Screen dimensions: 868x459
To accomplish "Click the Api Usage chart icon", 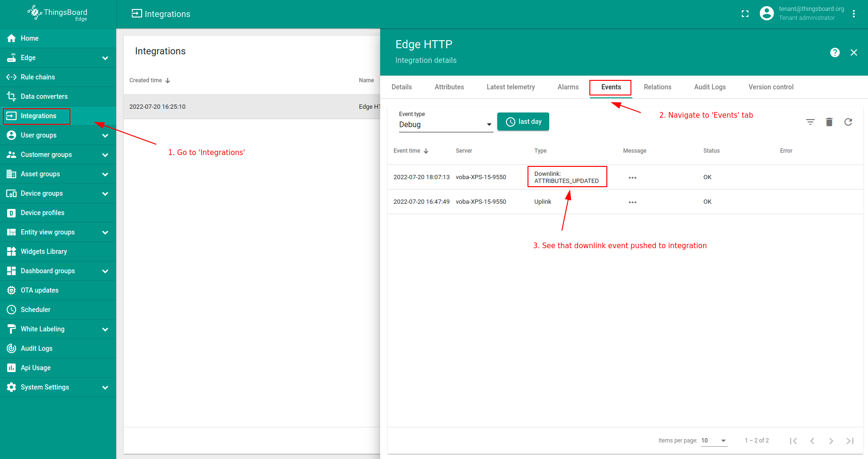I will pos(11,368).
